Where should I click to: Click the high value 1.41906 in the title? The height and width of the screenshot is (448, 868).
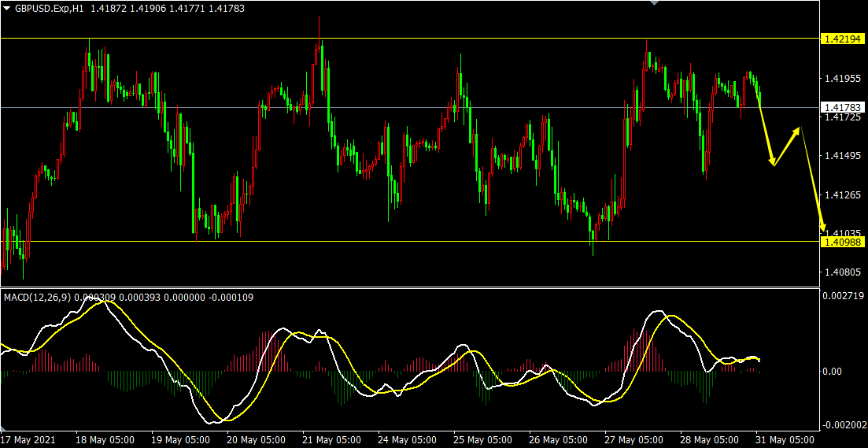click(148, 9)
